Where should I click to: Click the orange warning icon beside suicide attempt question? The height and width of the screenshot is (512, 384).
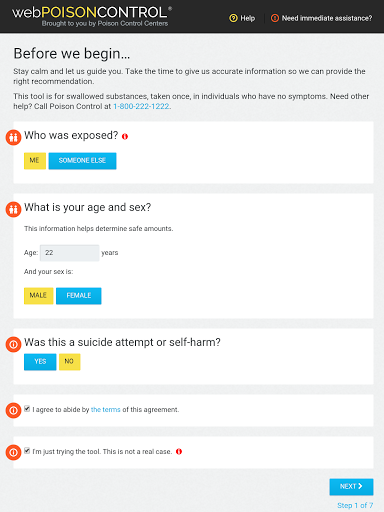click(13, 344)
